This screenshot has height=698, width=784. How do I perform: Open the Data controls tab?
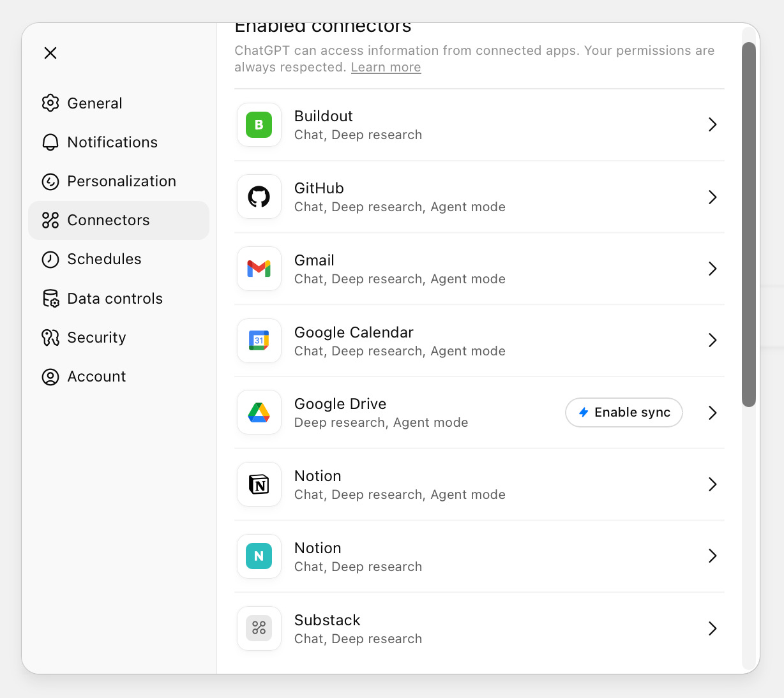119,299
